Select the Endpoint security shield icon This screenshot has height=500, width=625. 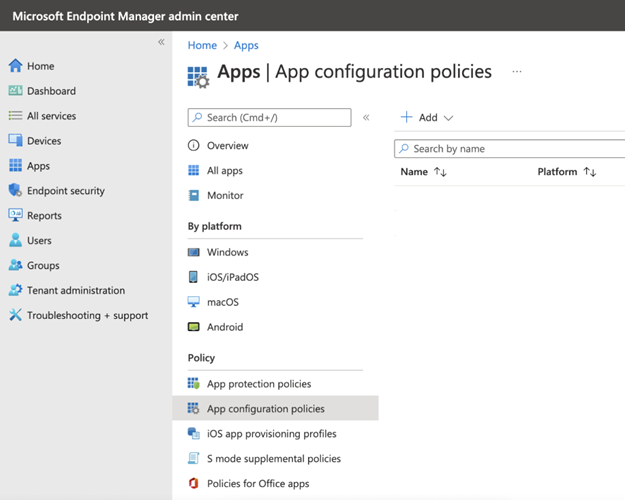pyautogui.click(x=15, y=191)
